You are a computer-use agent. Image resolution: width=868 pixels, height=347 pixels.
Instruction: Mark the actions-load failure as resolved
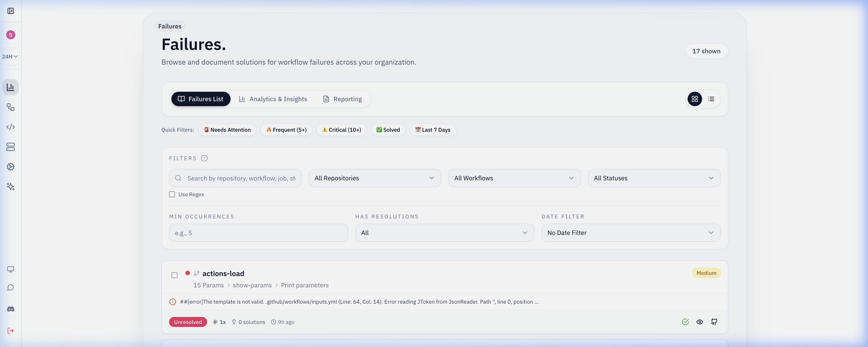[685, 322]
